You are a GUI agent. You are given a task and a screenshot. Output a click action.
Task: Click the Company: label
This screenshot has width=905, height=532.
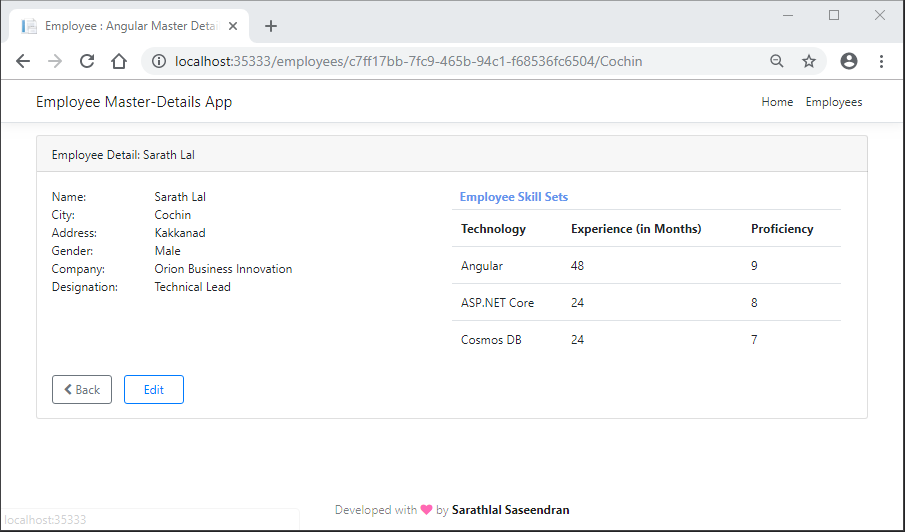(78, 269)
